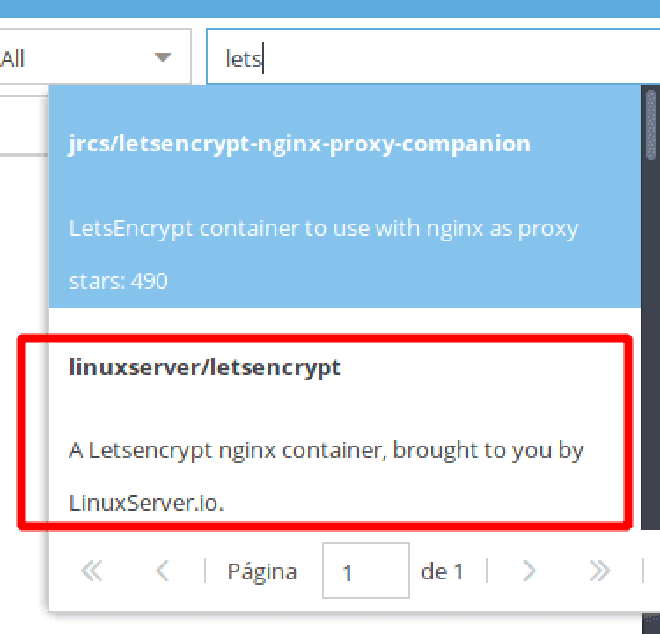Click the Página label in paging bar
This screenshot has height=634, width=660.
pyautogui.click(x=262, y=572)
